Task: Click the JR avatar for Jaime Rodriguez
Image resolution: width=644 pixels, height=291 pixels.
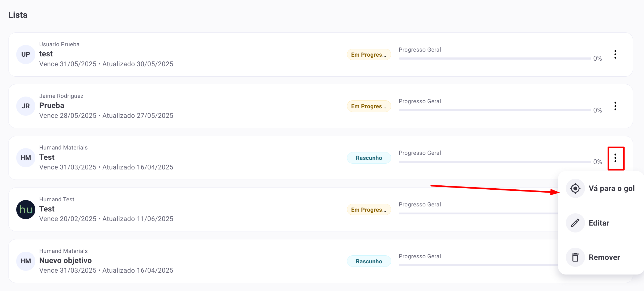Action: (x=26, y=106)
